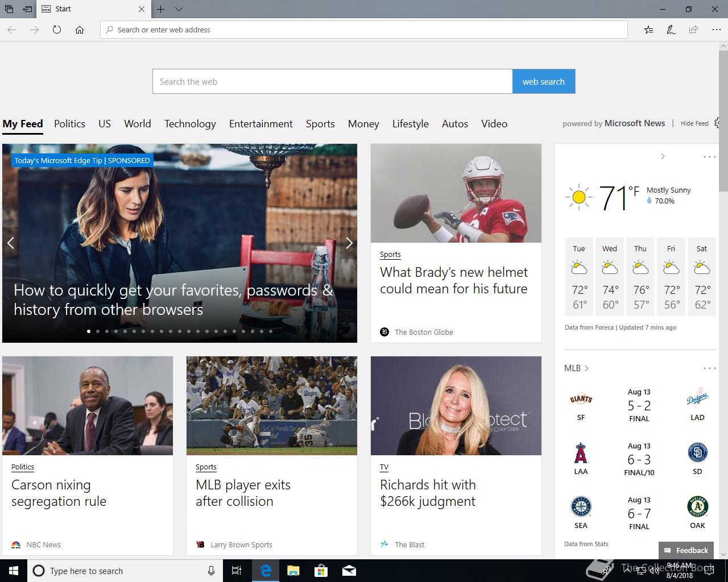Viewport: 728px width, 582px height.
Task: Click the LAD Dodgers team logo
Action: (697, 399)
